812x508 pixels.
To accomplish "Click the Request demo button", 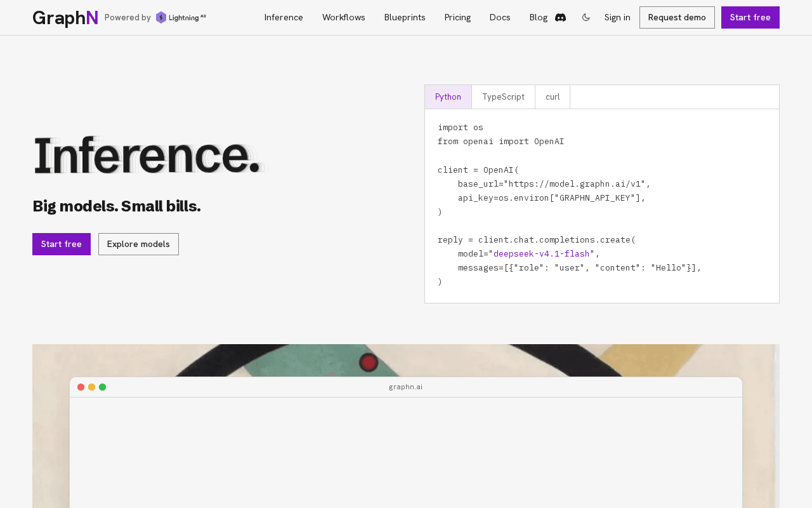I will click(677, 18).
